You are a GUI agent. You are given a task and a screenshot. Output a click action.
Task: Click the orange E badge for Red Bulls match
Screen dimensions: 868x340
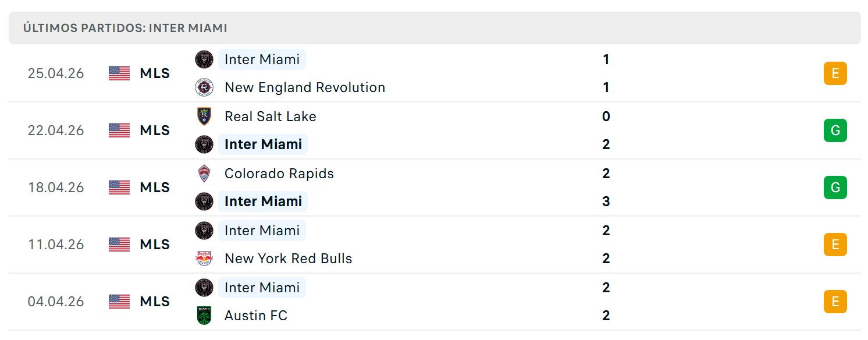pos(835,245)
